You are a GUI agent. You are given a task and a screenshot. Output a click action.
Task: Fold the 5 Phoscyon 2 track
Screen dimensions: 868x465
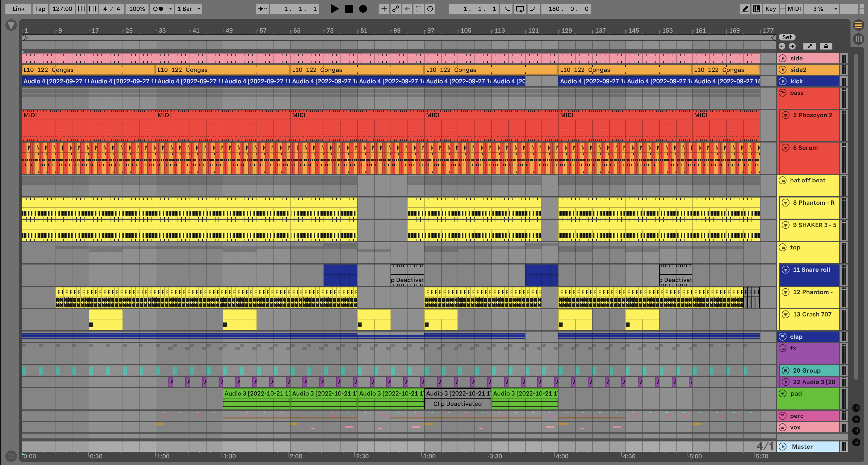[x=785, y=115]
